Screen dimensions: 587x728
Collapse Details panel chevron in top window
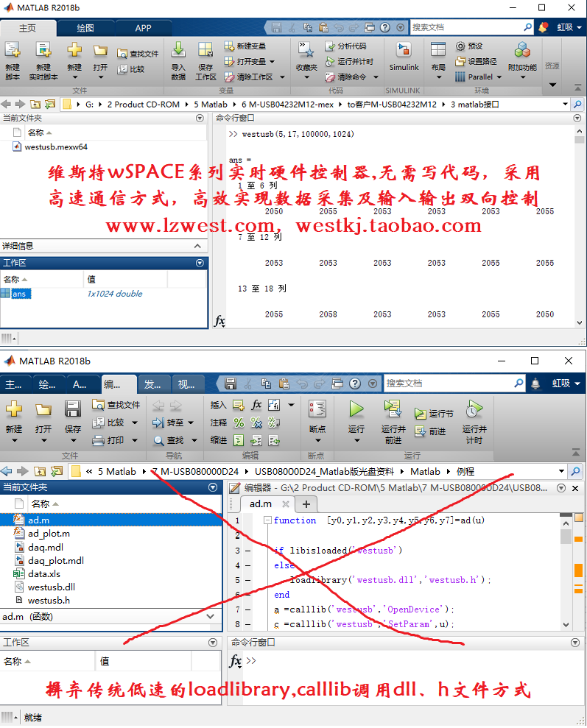[x=197, y=246]
